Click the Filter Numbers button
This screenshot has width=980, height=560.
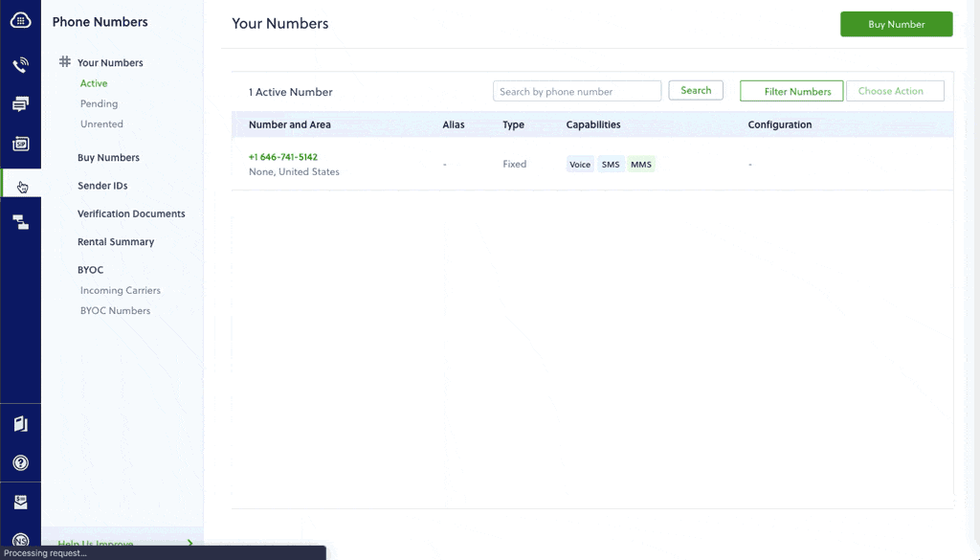point(791,90)
